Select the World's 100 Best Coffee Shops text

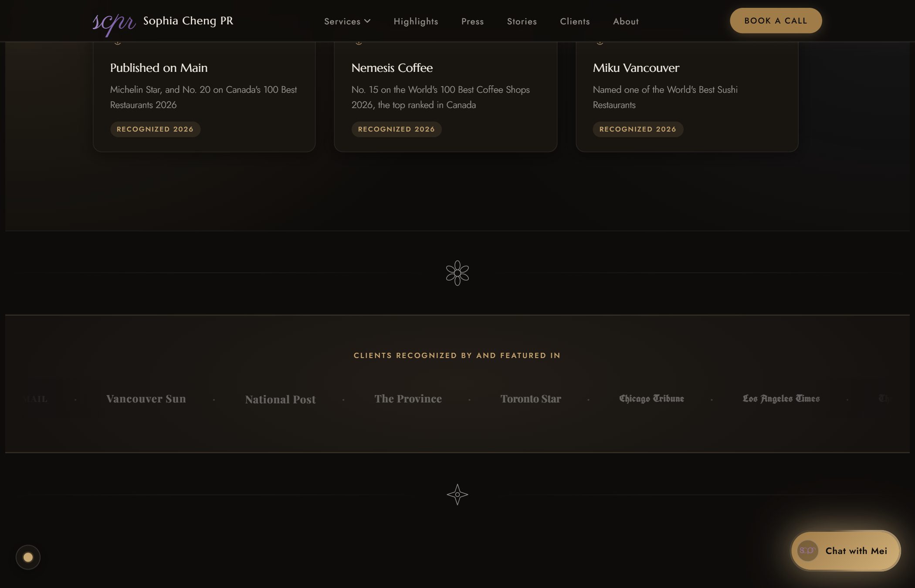tap(441, 97)
